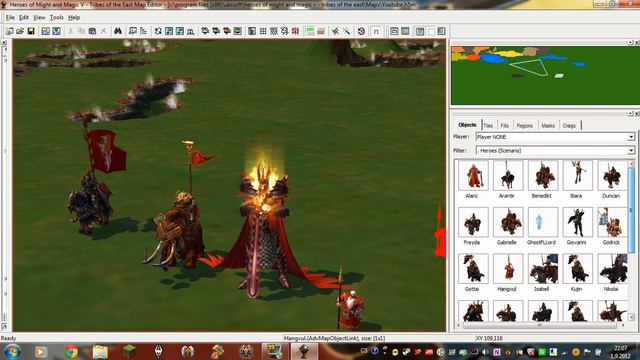Select the Biara hero thumbnail

click(x=577, y=176)
